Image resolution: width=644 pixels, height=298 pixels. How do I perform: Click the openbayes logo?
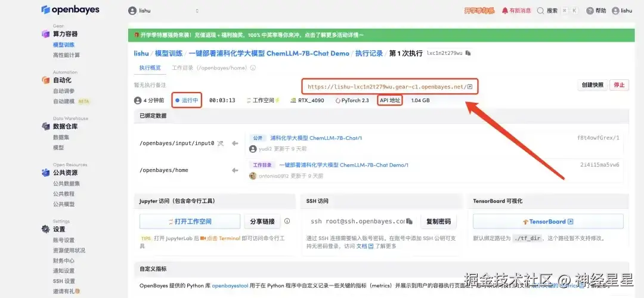pyautogui.click(x=70, y=10)
